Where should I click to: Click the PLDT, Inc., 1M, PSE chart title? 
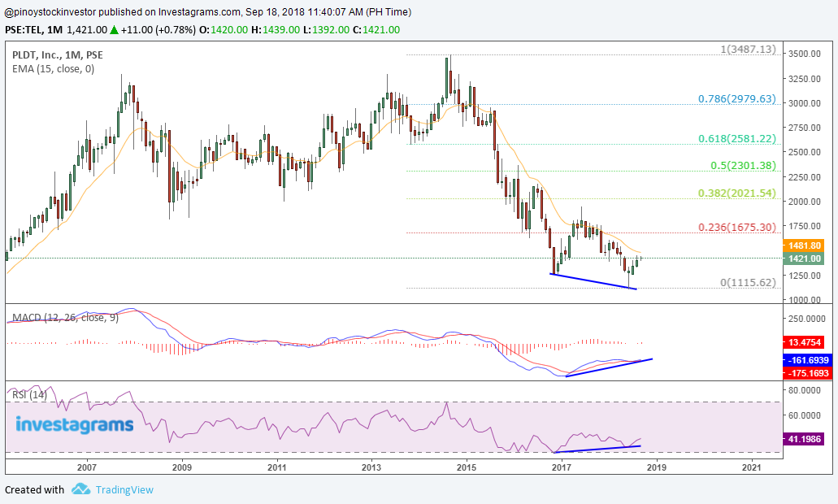(x=57, y=54)
